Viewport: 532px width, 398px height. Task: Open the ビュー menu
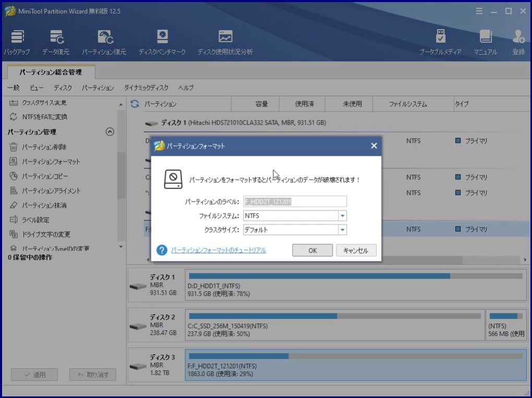click(x=37, y=88)
